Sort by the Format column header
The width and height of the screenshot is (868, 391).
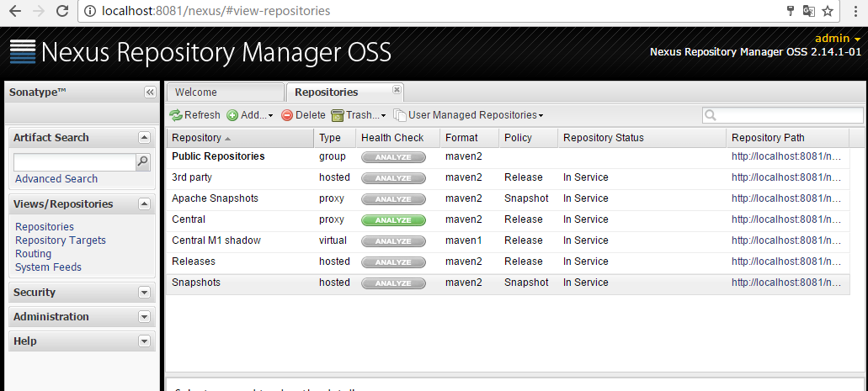click(470, 138)
